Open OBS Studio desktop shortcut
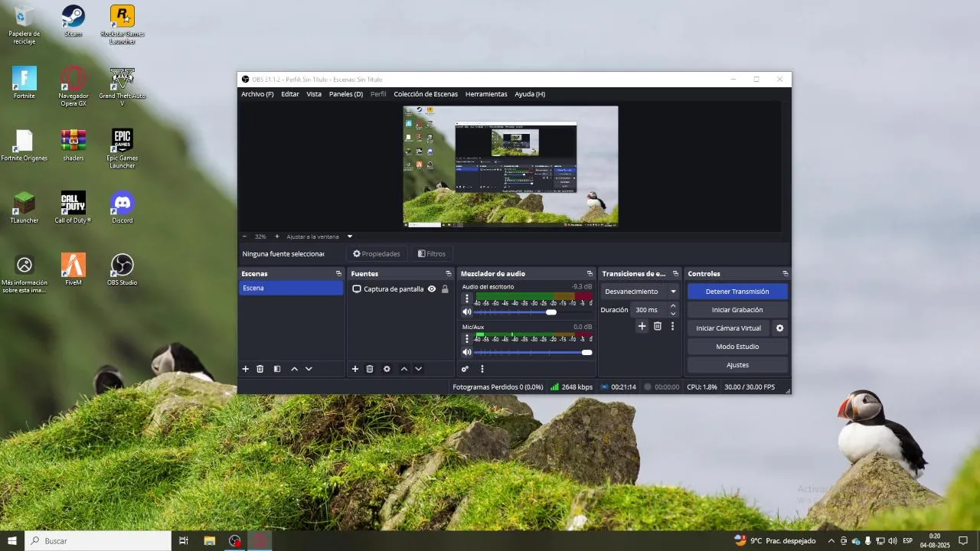 click(122, 270)
